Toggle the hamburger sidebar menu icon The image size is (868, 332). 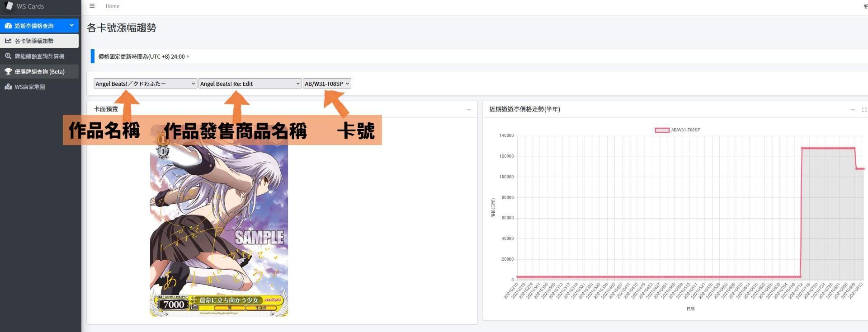pyautogui.click(x=92, y=6)
